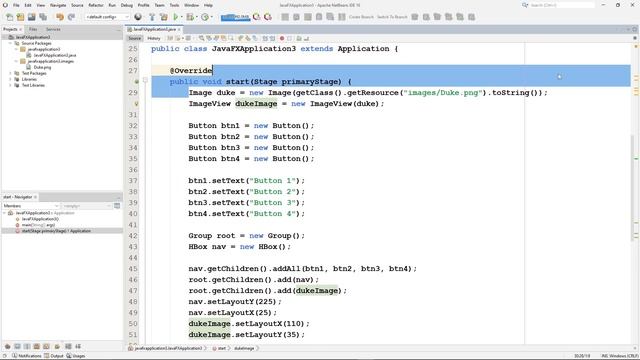
Task: Click the search field at top right
Action: pyautogui.click(x=562, y=5)
